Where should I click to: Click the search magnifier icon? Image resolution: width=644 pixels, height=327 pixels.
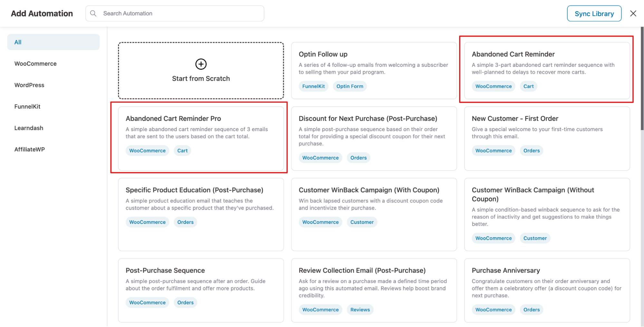[93, 13]
